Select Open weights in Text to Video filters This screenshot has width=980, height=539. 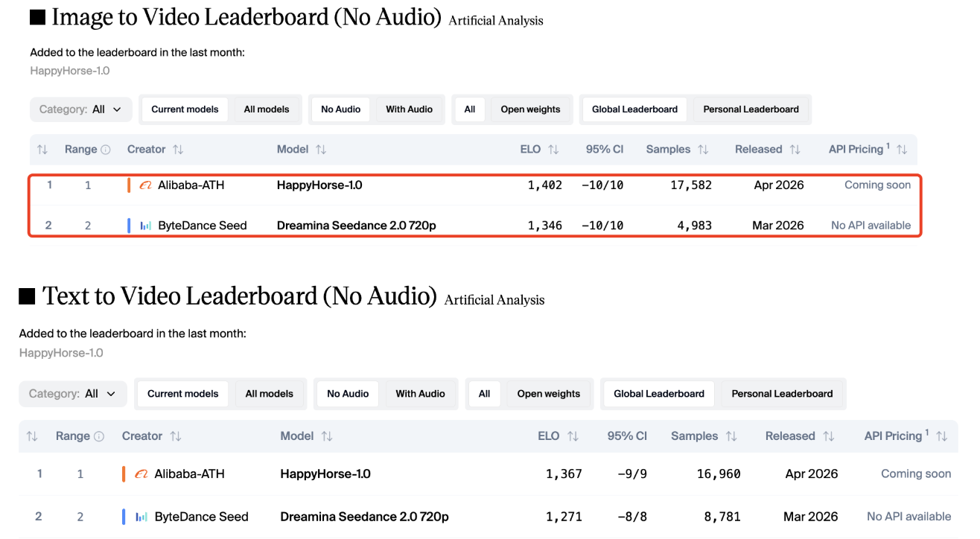click(x=549, y=394)
